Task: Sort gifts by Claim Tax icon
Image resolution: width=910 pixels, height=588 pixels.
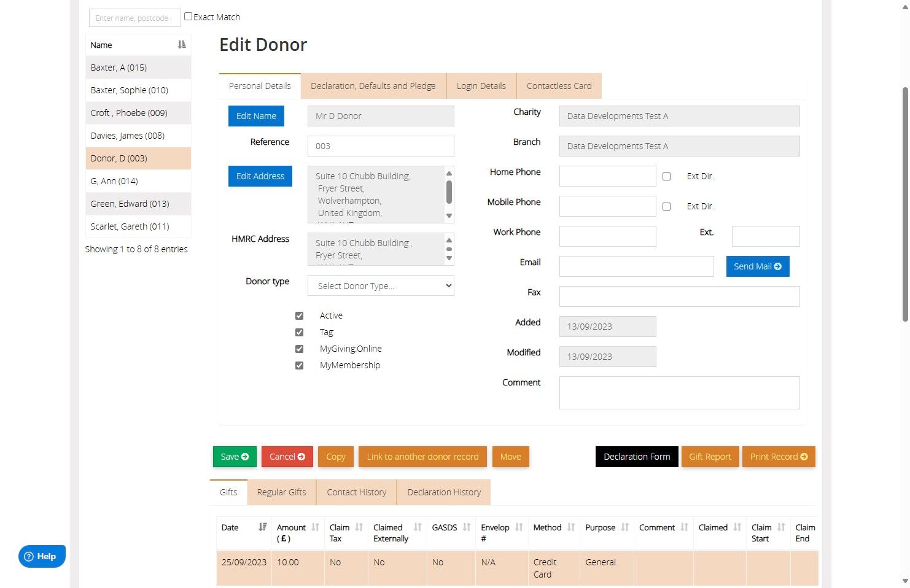Action: [359, 527]
